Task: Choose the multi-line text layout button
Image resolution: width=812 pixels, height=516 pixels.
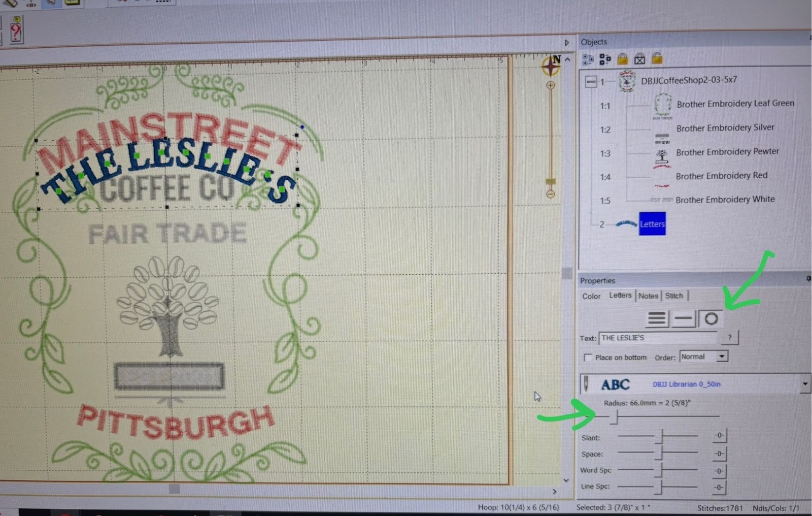Action: pyautogui.click(x=657, y=319)
